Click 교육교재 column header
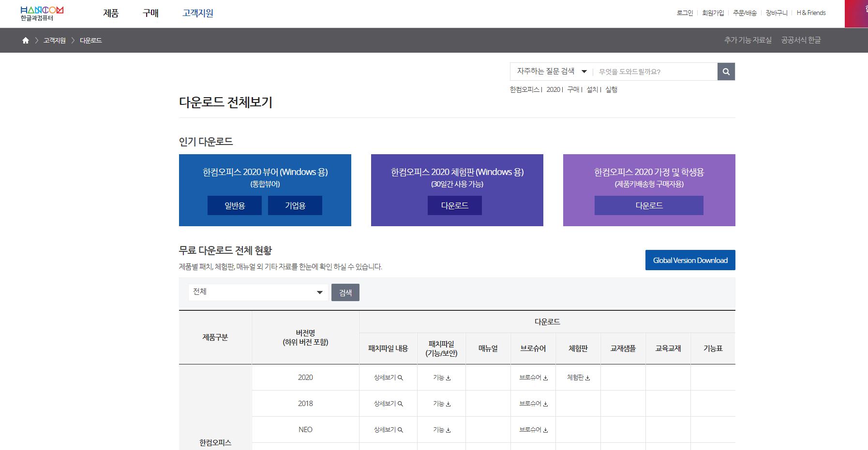The image size is (868, 450). point(668,348)
